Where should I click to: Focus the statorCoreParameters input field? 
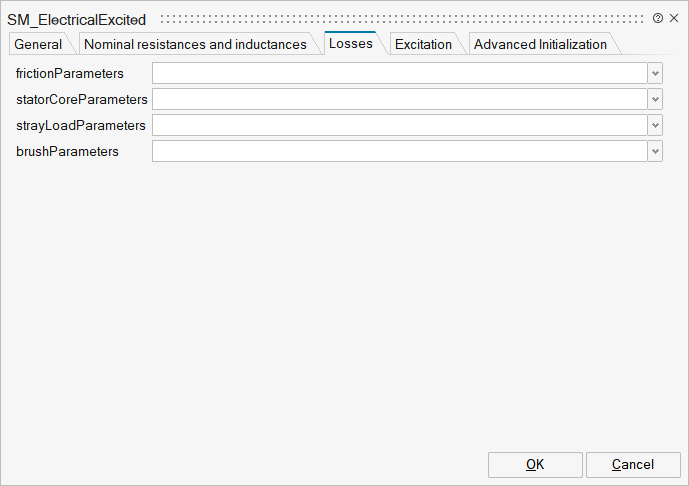[x=399, y=99]
